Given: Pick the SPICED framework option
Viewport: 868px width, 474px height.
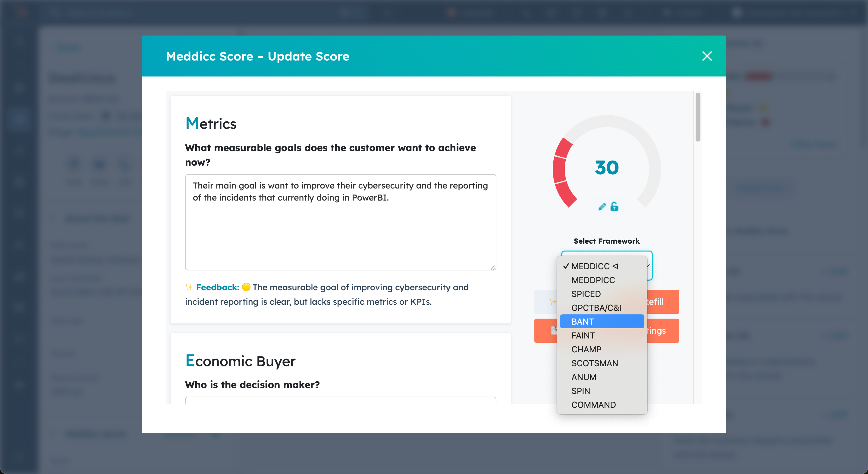Looking at the screenshot, I should click(x=586, y=294).
